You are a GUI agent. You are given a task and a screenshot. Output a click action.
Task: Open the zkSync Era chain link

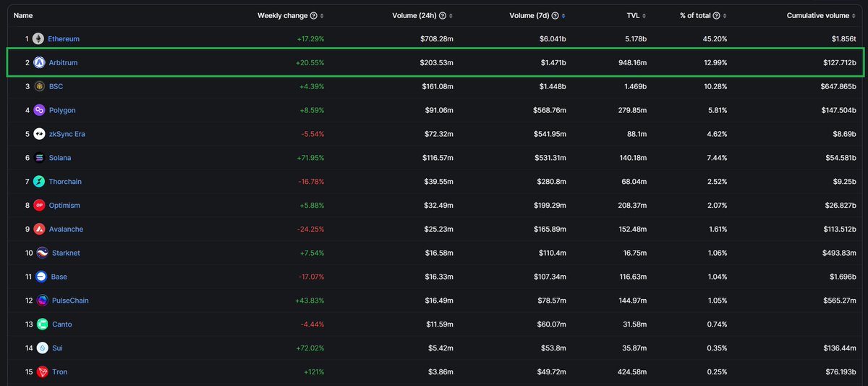point(67,134)
